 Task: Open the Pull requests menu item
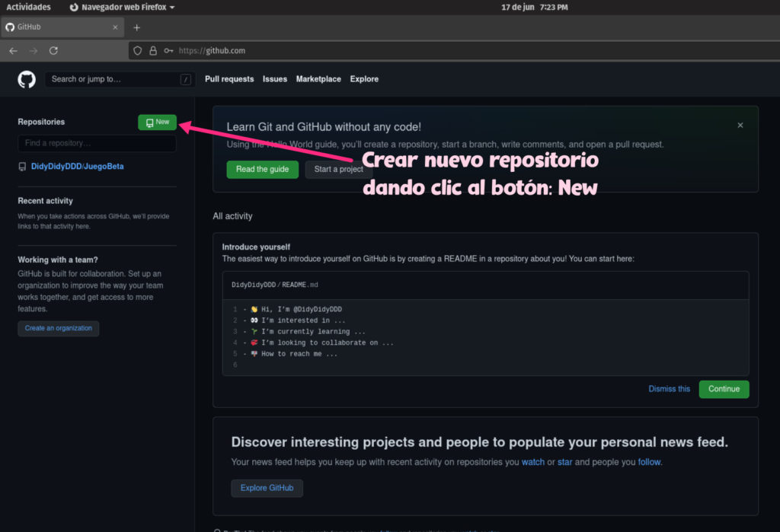click(x=228, y=78)
